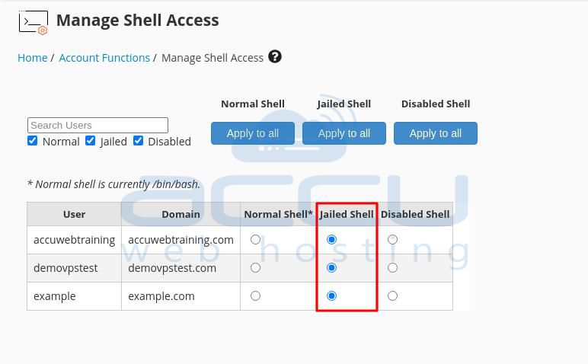Apply Normal Shell to all users
588x364 pixels.
click(x=253, y=133)
